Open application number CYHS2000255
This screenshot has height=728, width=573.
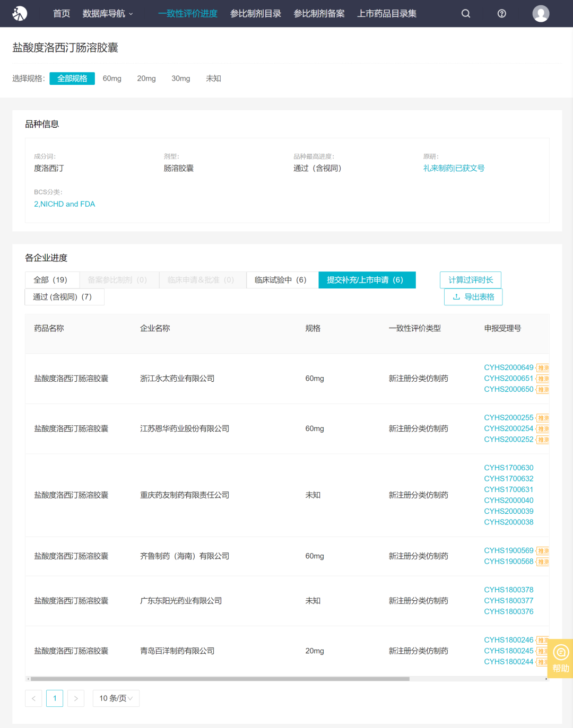coord(509,418)
